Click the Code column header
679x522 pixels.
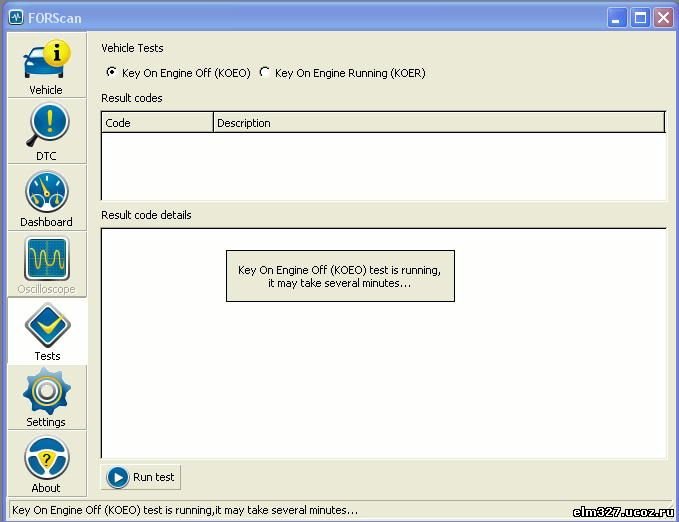tap(158, 123)
